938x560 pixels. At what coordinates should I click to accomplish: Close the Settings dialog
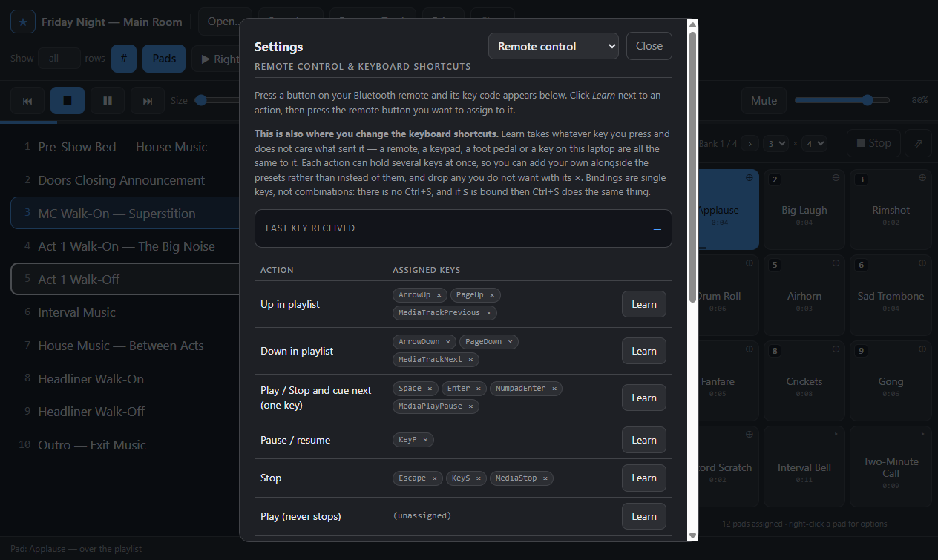(x=649, y=46)
